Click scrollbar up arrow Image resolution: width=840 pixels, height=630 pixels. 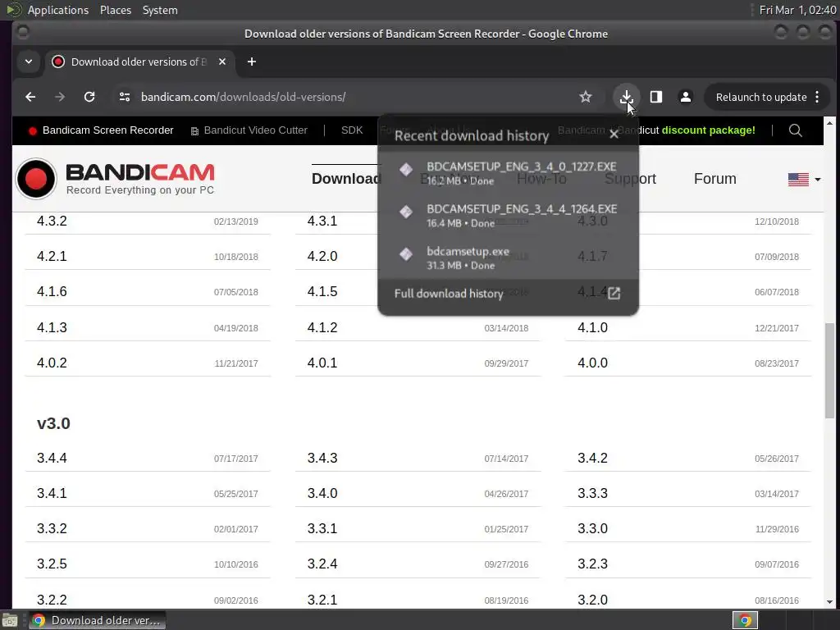(x=829, y=123)
